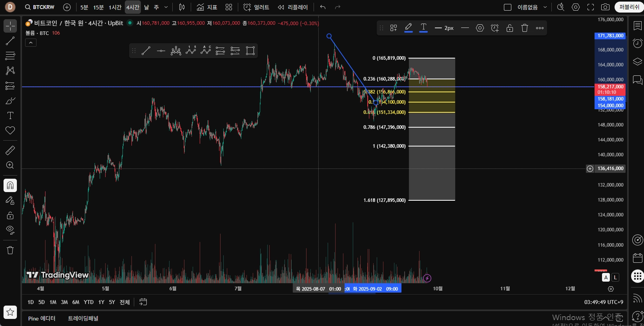644x326 pixels.
Task: Select the crosshair cursor tool
Action: click(x=10, y=26)
